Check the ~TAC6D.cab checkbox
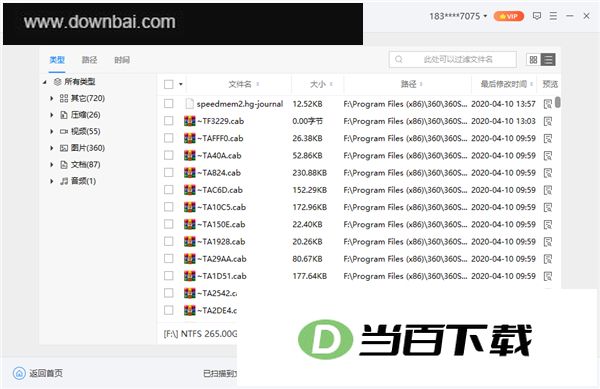This screenshot has height=389, width=600. click(168, 190)
